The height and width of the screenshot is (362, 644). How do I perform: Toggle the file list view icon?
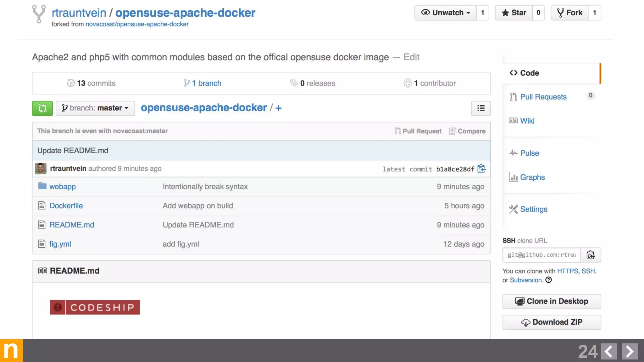[x=480, y=108]
